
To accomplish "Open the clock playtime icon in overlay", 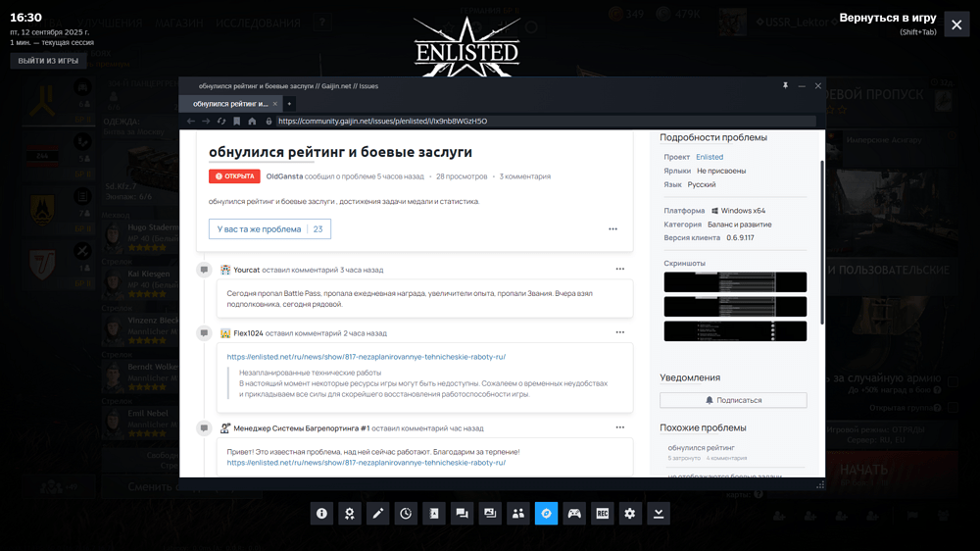I will [x=406, y=514].
